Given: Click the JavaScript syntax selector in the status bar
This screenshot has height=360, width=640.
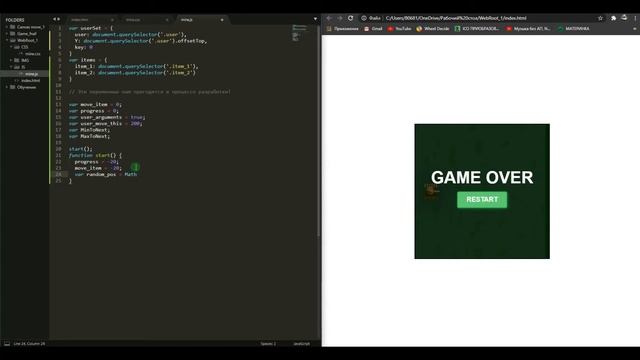Looking at the screenshot, I should point(302,344).
